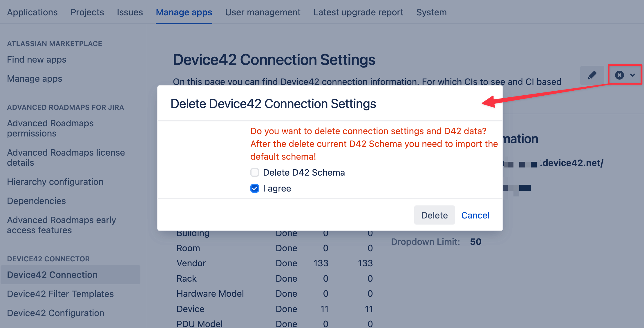Open Find new apps in sidebar
Image resolution: width=644 pixels, height=328 pixels.
coord(37,59)
